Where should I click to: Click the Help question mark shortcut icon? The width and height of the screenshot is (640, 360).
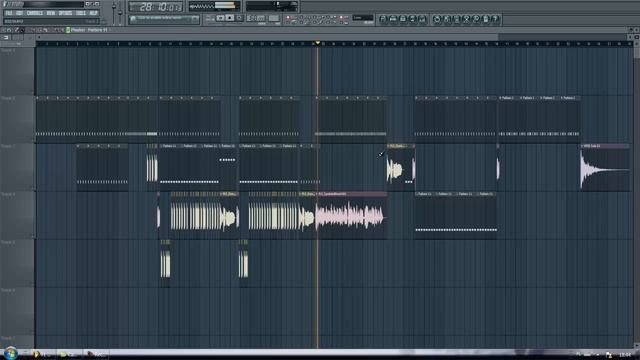click(x=495, y=19)
